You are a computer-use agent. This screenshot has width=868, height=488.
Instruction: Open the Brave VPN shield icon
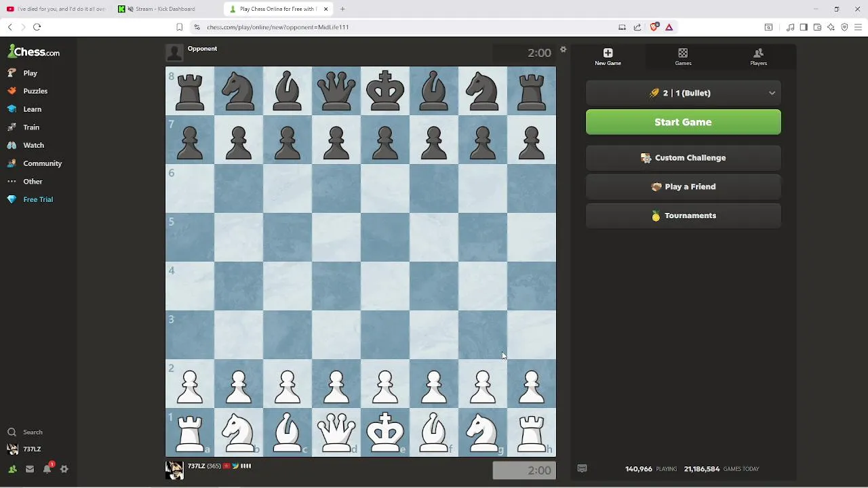click(844, 27)
